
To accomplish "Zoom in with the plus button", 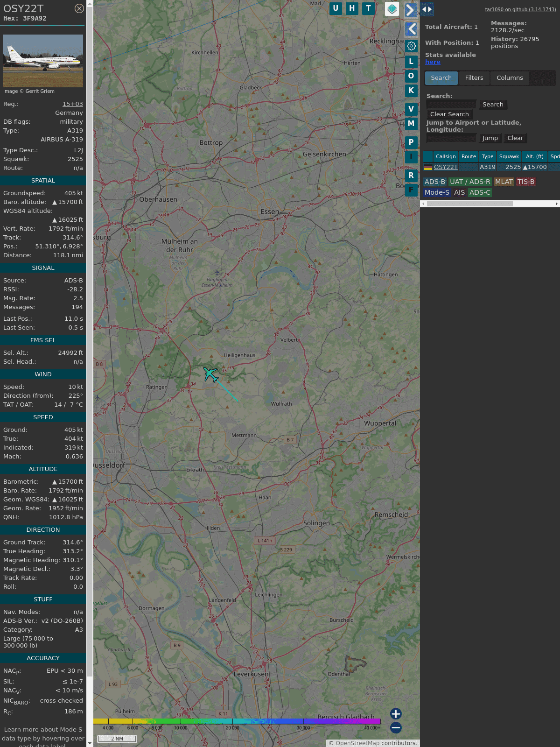I will point(396,714).
